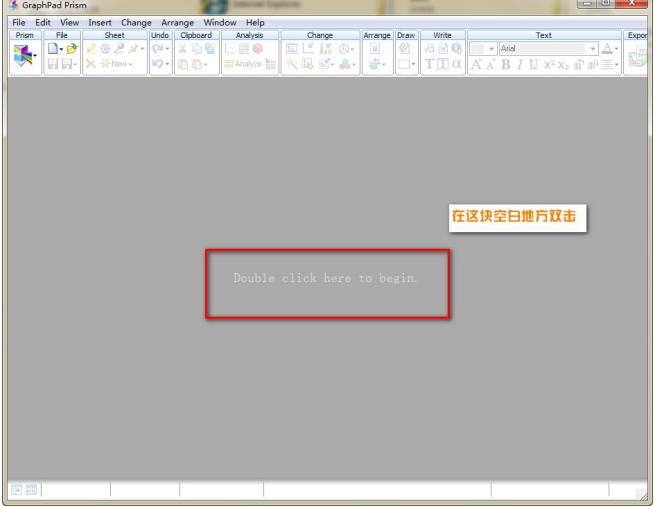Viewport: 654px width, 507px height.
Task: Increase font size with larger A icon
Action: pos(476,64)
